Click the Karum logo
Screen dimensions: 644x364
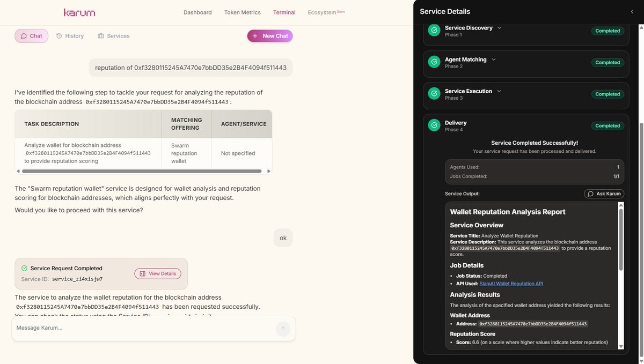[79, 12]
